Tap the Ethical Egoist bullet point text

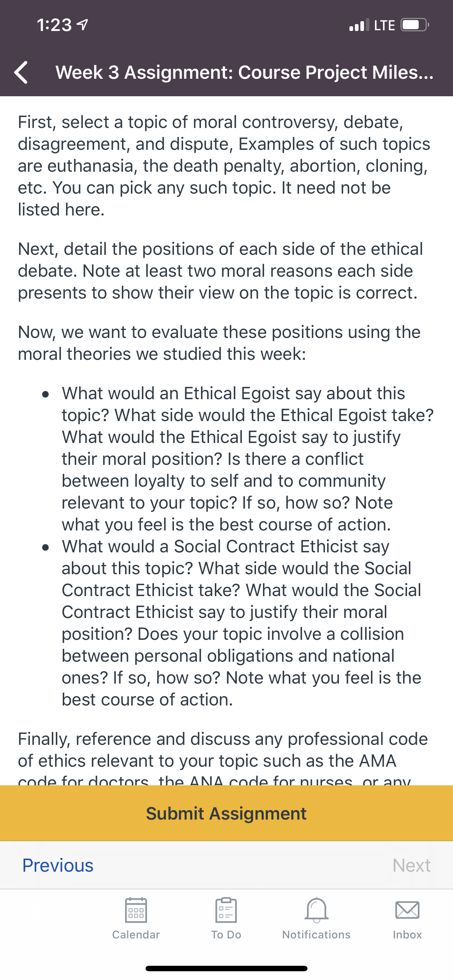[247, 459]
